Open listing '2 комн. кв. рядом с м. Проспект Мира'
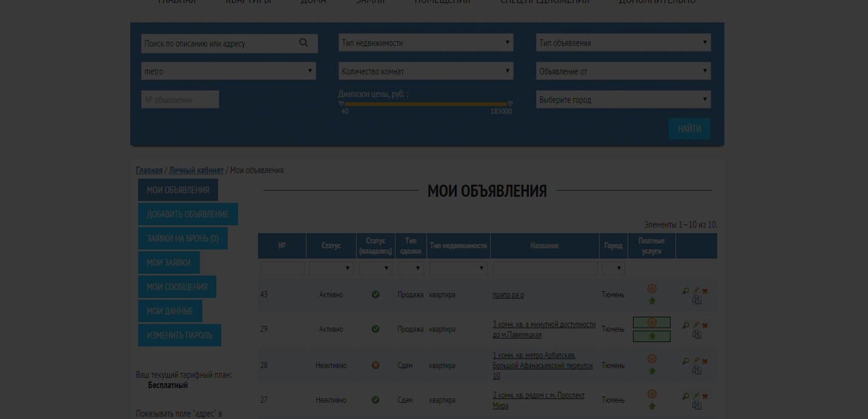The width and height of the screenshot is (868, 419). (539, 400)
